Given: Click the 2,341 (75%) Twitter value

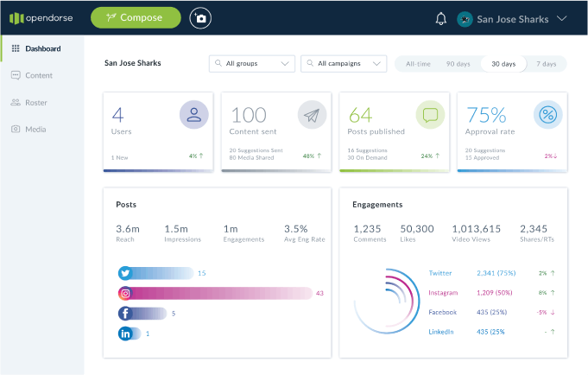Looking at the screenshot, I should pyautogui.click(x=496, y=273).
